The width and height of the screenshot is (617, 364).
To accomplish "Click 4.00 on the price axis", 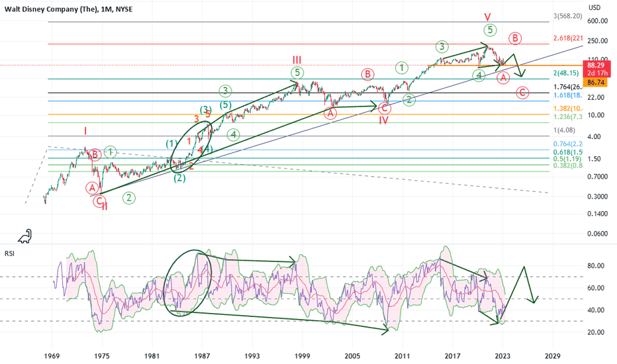I will (x=594, y=137).
